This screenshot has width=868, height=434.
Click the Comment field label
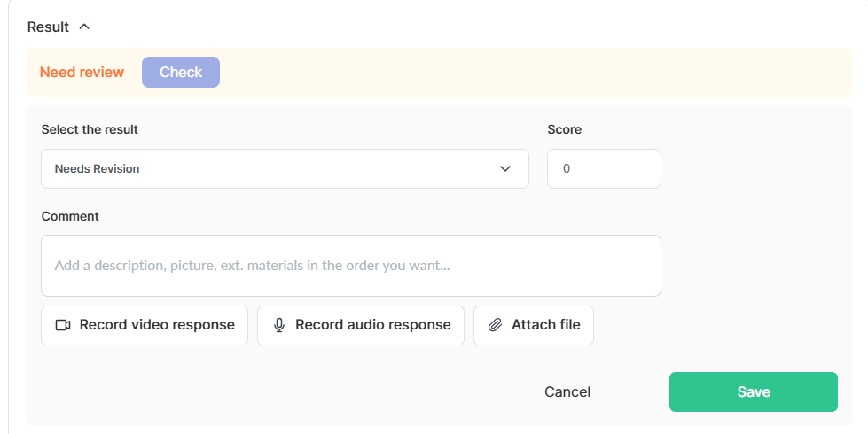70,216
